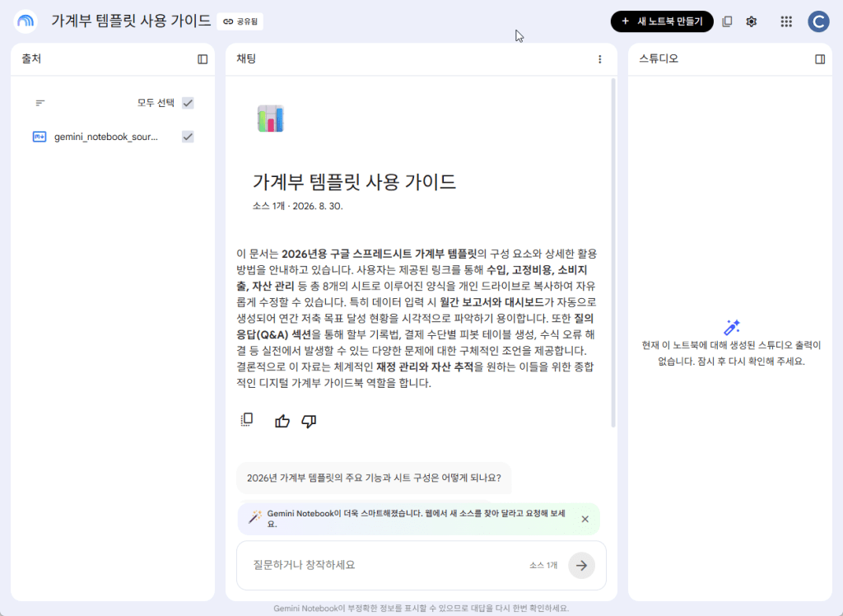Select the suggested question about 2026년 가계부 템플릿

[374, 478]
